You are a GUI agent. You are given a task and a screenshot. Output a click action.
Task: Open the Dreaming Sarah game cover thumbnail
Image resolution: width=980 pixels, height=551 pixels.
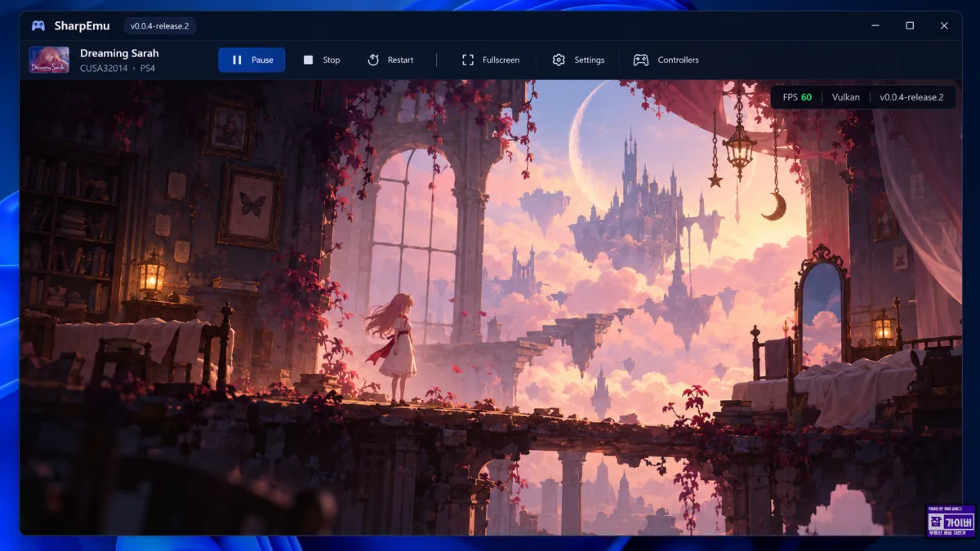pos(49,60)
